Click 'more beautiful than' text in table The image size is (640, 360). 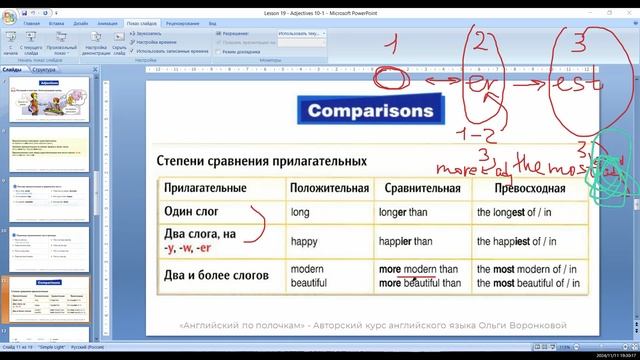point(420,283)
